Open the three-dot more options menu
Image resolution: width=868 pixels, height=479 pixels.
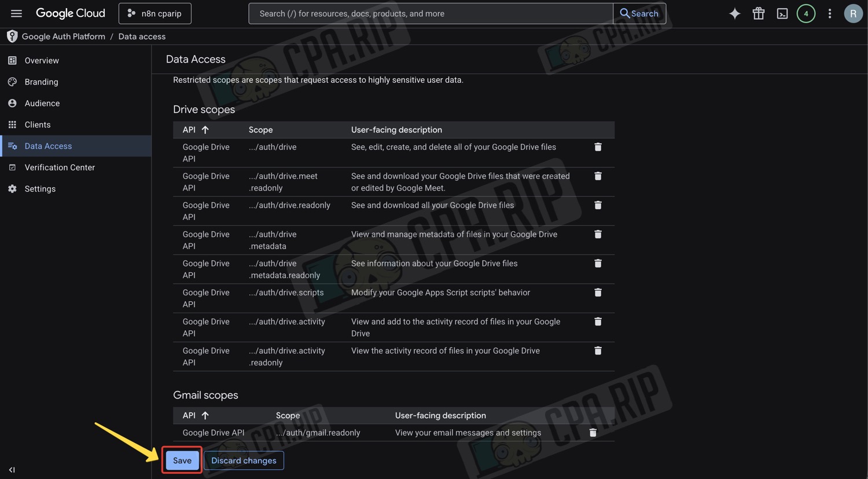point(829,13)
